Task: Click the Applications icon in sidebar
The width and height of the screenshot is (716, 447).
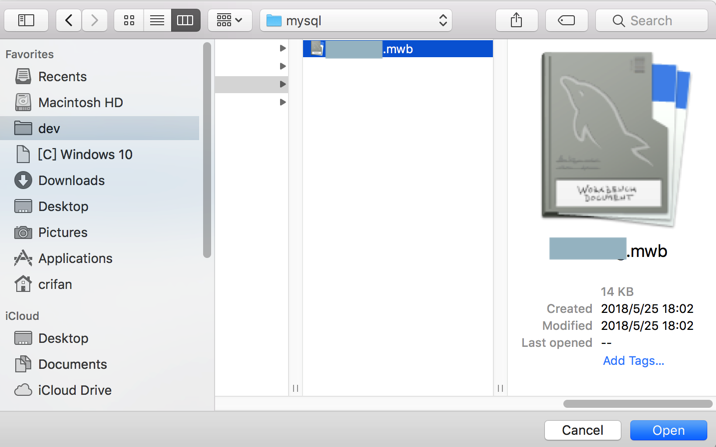Action: tap(23, 258)
